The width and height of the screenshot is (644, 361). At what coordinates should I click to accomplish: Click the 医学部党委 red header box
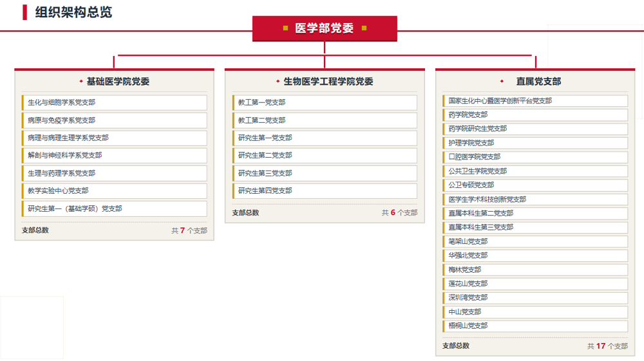(325, 28)
